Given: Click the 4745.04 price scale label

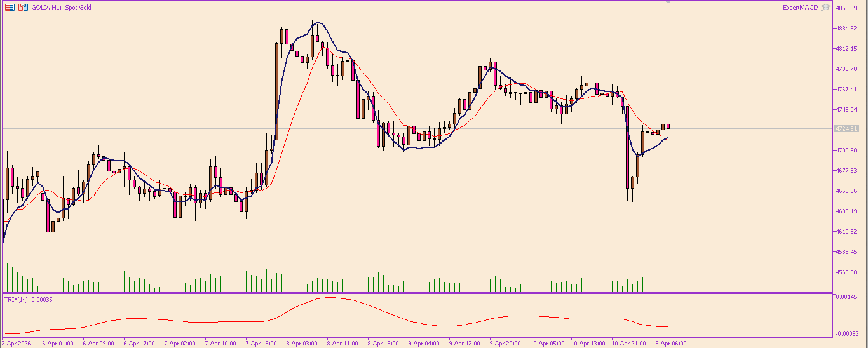Looking at the screenshot, I should [x=846, y=110].
